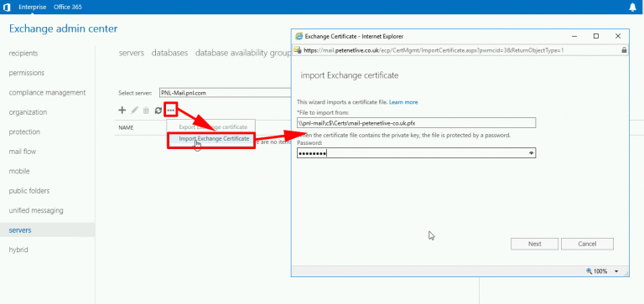This screenshot has width=644, height=304.
Task: Minimize the Exchange Certificate window
Action: tap(574, 36)
